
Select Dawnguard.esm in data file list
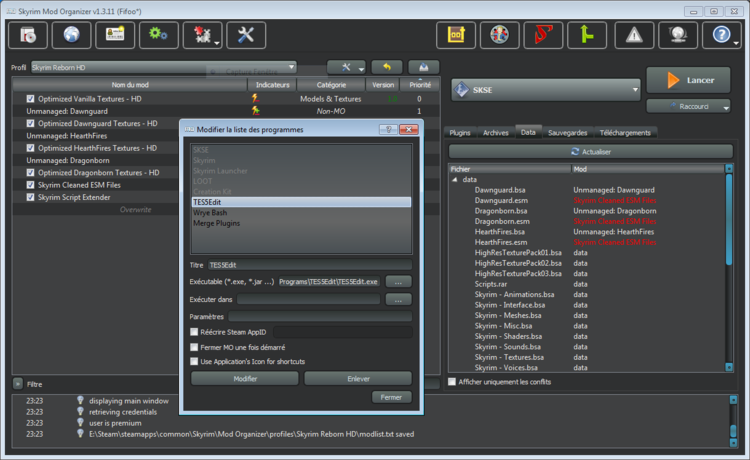501,200
